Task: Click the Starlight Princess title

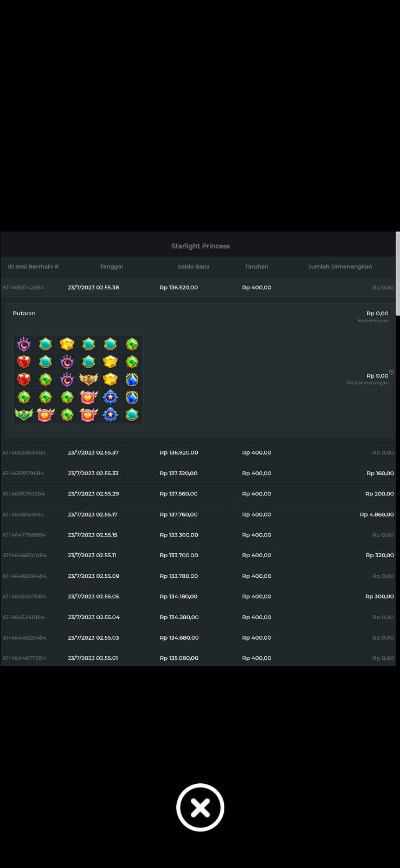Action: (201, 246)
